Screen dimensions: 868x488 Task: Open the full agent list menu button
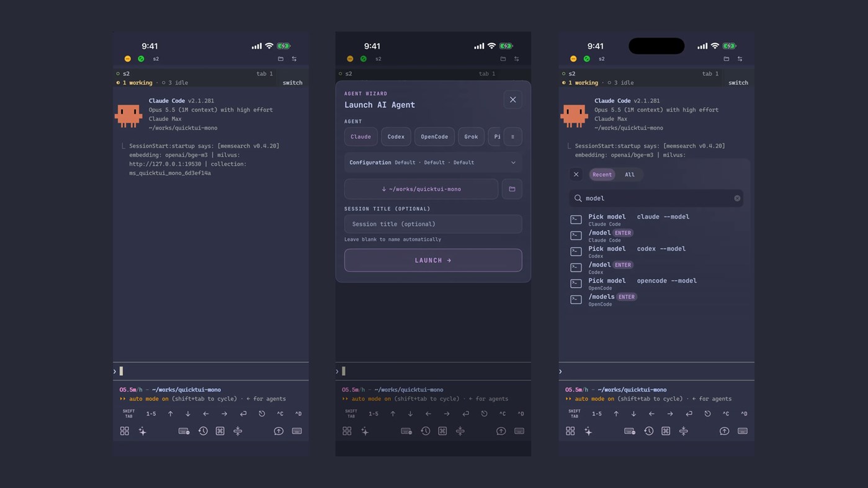512,136
